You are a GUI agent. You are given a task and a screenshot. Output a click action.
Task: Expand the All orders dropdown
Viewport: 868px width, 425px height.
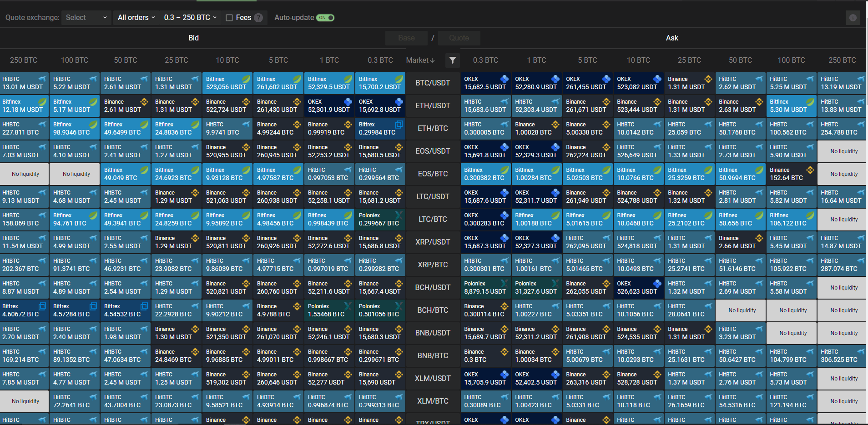coord(136,18)
